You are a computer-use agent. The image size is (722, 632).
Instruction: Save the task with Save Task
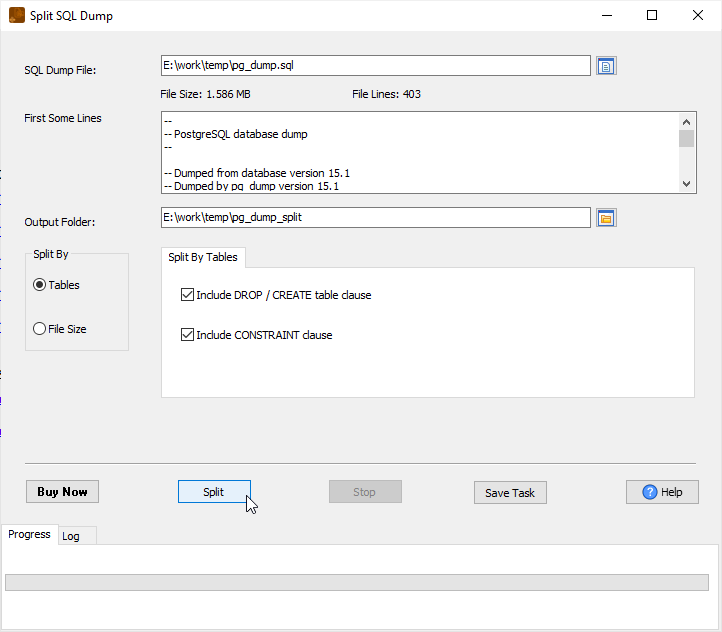point(510,493)
